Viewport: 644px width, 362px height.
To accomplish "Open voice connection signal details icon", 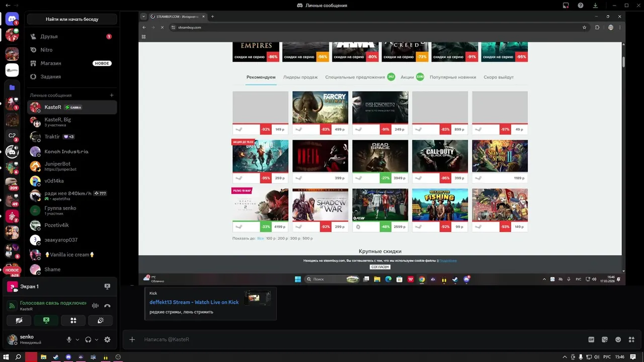I will (x=12, y=306).
